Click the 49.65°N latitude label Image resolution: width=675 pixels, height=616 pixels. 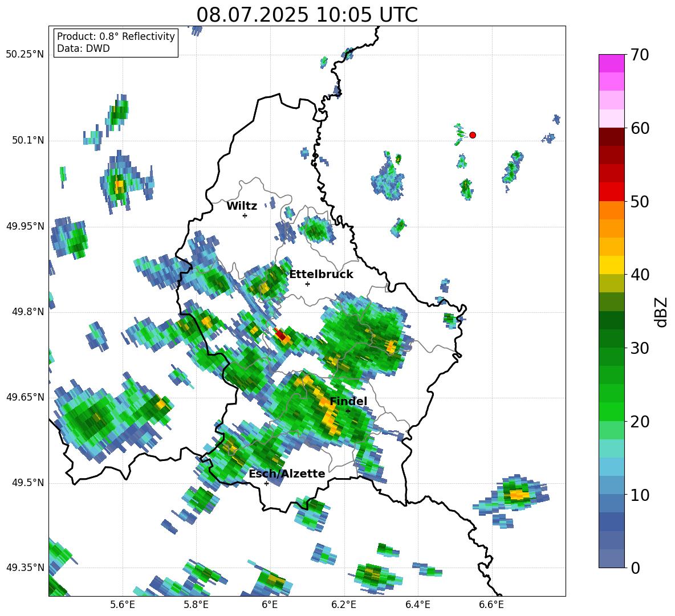25,398
